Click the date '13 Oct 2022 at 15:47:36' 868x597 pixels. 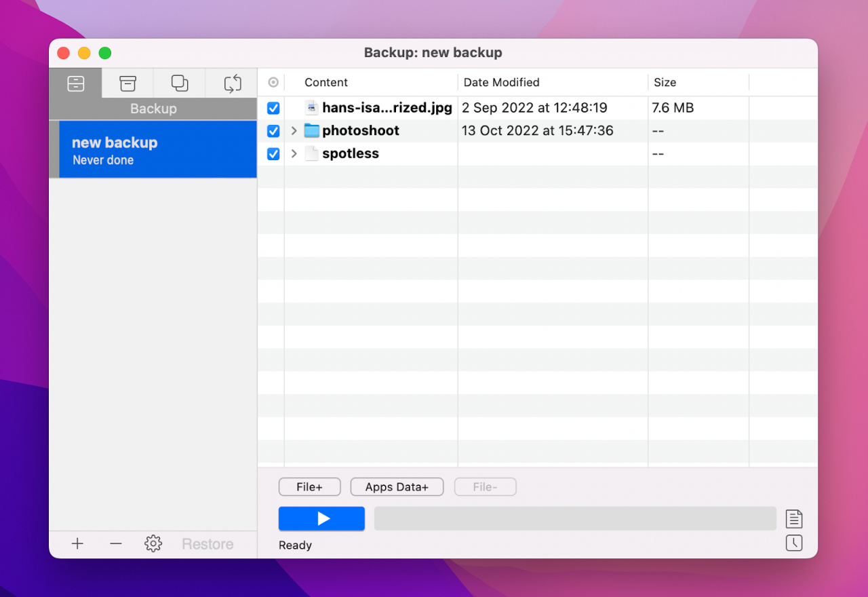pos(538,131)
